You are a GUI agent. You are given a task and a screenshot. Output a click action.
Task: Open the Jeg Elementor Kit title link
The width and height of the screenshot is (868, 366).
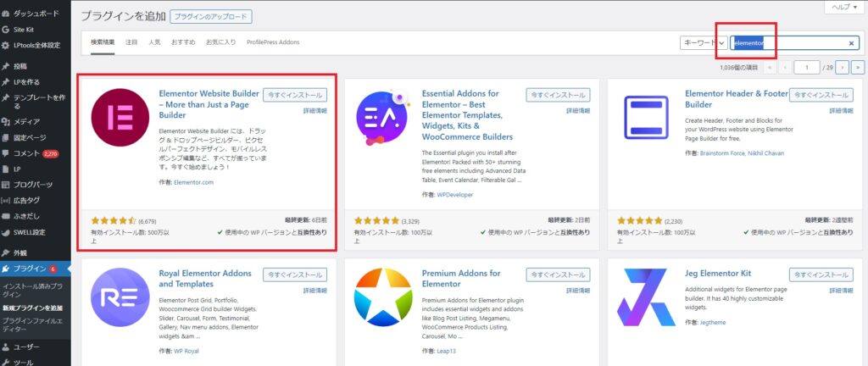[x=718, y=273]
